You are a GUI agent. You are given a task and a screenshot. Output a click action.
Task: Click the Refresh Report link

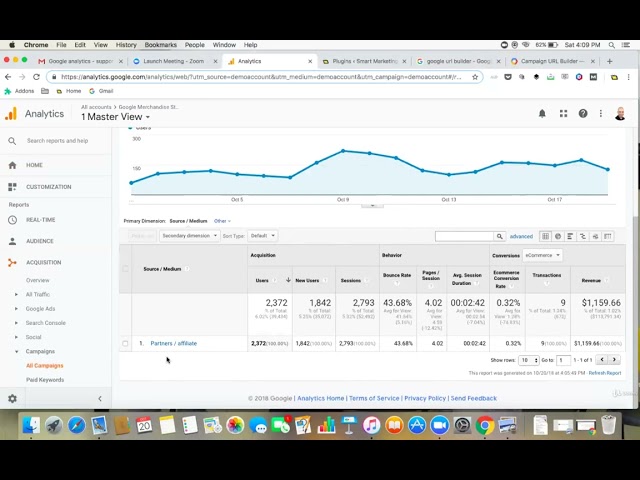coord(605,373)
